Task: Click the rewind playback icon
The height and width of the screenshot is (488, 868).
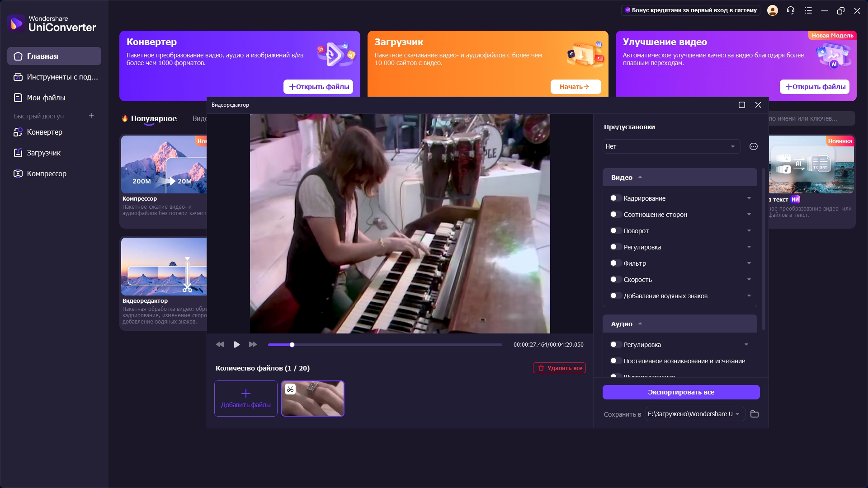Action: point(220,345)
